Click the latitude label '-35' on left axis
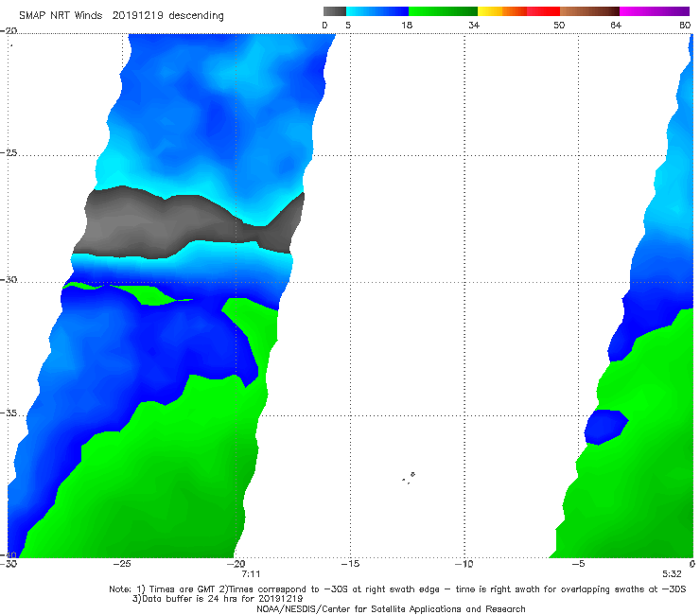700x615 pixels. pos(9,413)
